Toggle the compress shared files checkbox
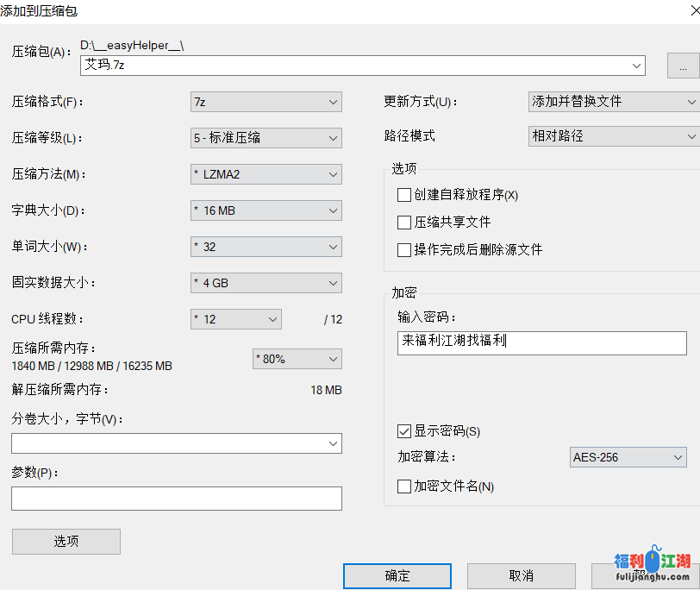 pos(404,223)
